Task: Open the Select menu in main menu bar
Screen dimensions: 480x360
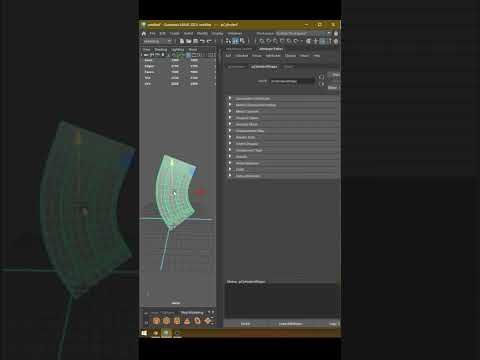Action: pos(188,34)
